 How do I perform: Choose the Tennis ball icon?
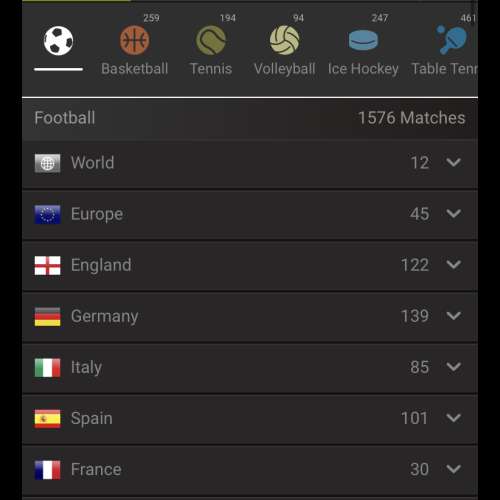coord(211,40)
